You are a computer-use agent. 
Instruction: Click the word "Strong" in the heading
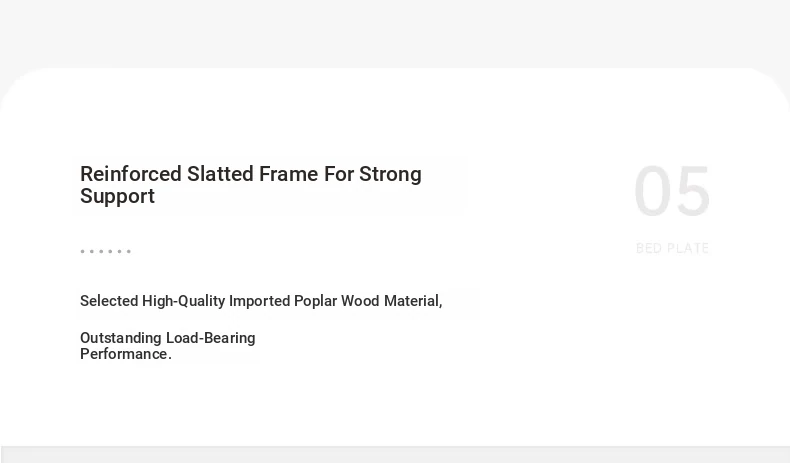point(390,174)
